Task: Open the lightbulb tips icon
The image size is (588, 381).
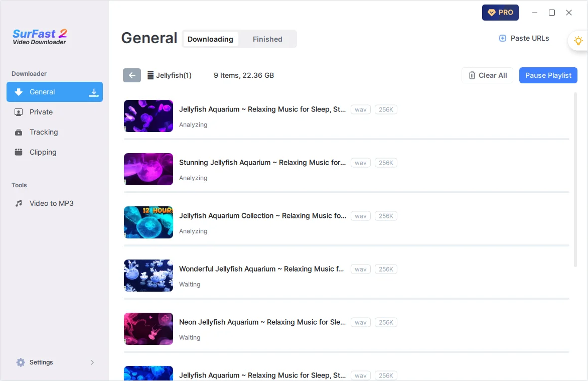Action: 578,41
